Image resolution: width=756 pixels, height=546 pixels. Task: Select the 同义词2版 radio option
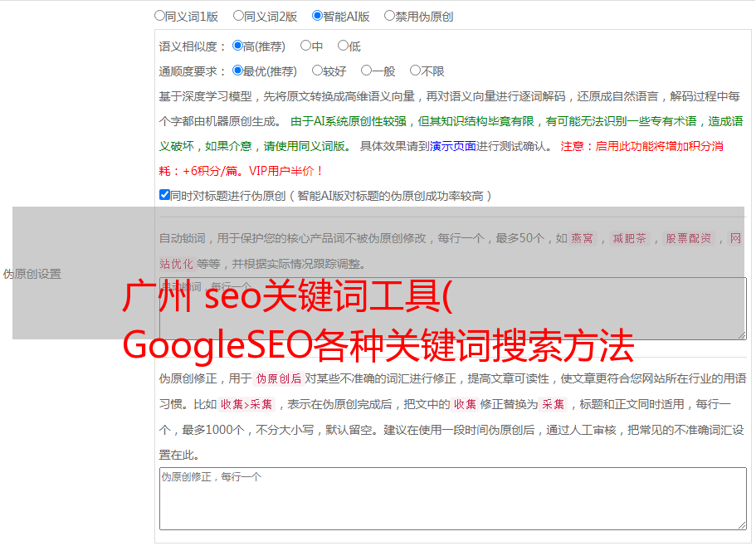point(238,16)
